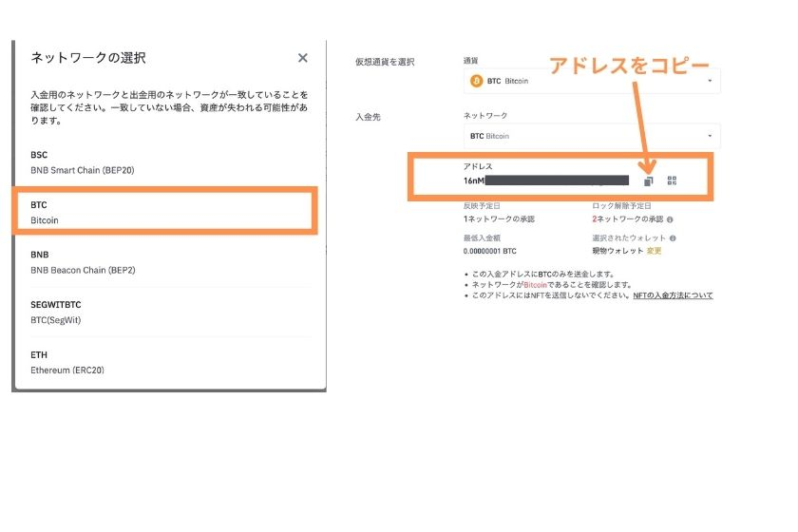Open the info icon next to ロック解除予定日 value
798x532 pixels.
click(670, 220)
